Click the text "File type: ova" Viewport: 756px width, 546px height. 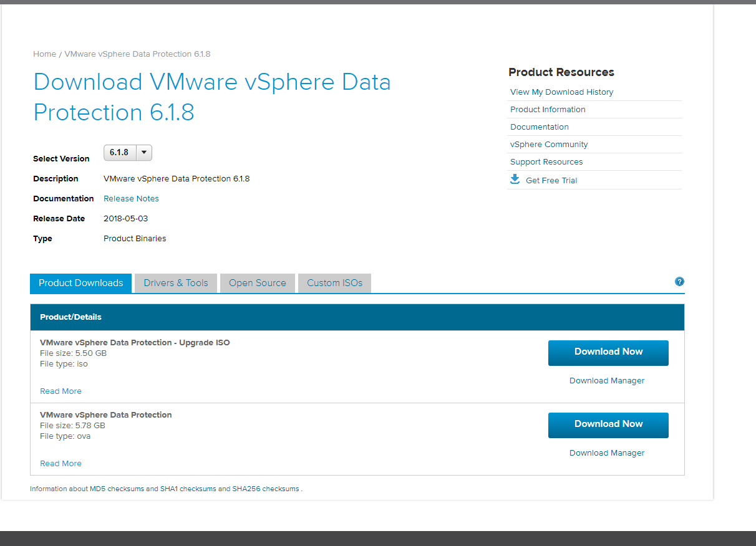(65, 436)
